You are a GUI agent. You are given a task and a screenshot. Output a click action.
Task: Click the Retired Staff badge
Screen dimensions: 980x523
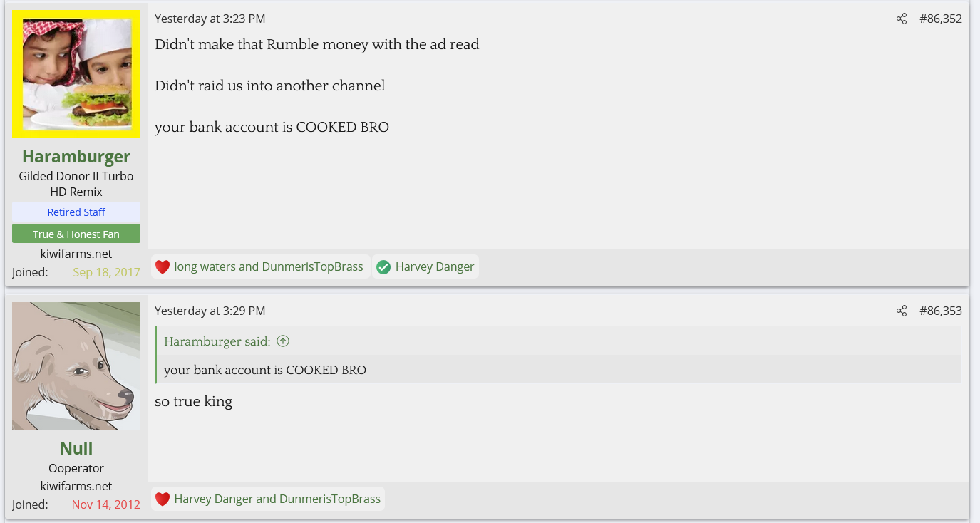[76, 212]
